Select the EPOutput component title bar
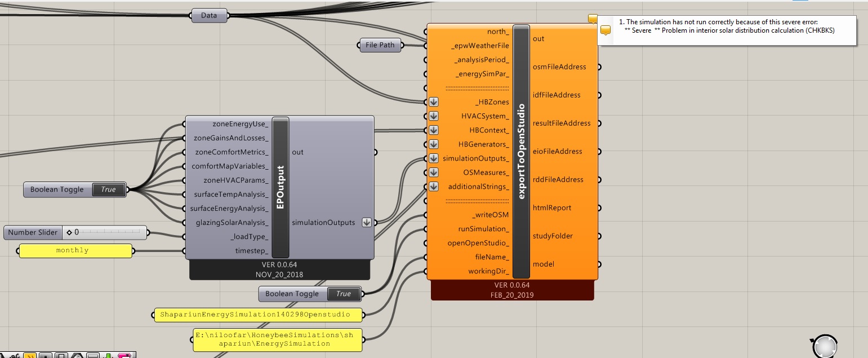Image resolution: width=868 pixels, height=358 pixels. tap(281, 188)
